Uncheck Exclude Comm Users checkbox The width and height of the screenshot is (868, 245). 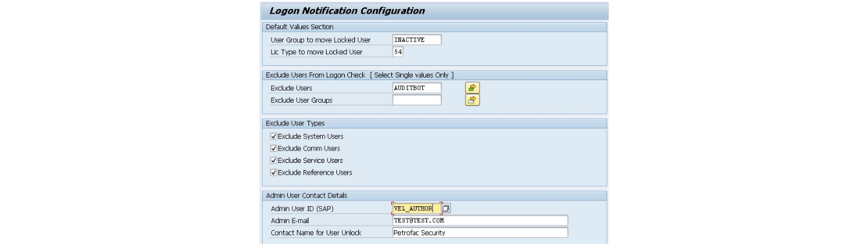tap(274, 149)
